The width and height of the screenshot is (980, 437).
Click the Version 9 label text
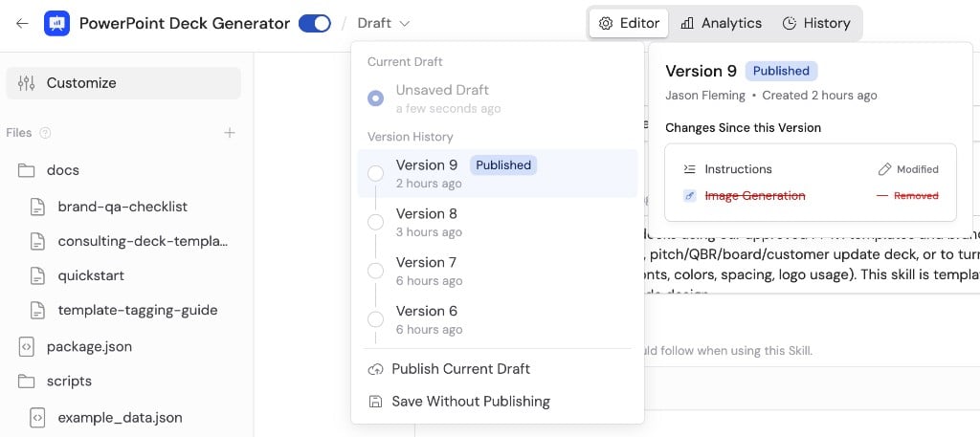(426, 165)
